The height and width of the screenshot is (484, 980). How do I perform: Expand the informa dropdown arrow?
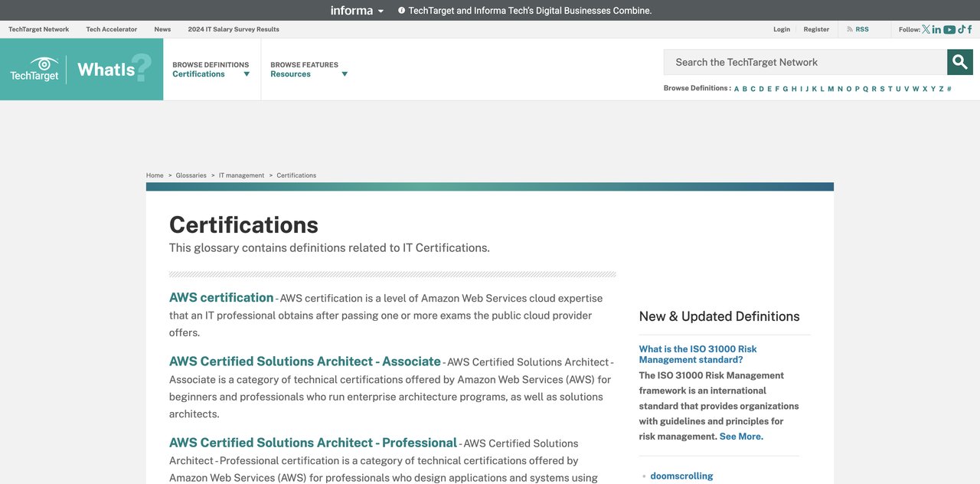coord(381,11)
